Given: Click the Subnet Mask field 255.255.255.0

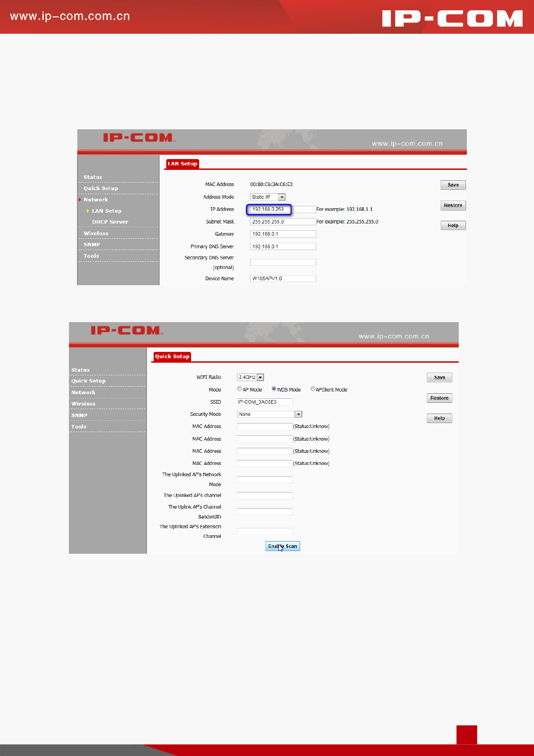Looking at the screenshot, I should tap(283, 222).
